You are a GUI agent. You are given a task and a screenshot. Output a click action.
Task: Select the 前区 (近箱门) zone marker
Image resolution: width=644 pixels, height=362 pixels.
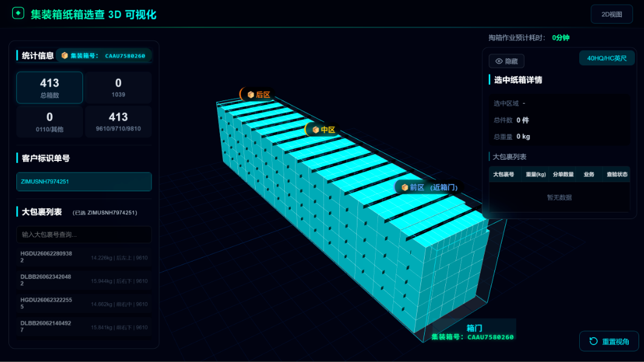coord(429,187)
